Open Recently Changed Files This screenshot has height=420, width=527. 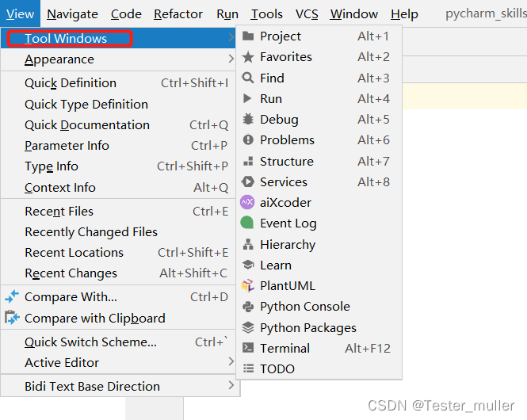(x=118, y=232)
